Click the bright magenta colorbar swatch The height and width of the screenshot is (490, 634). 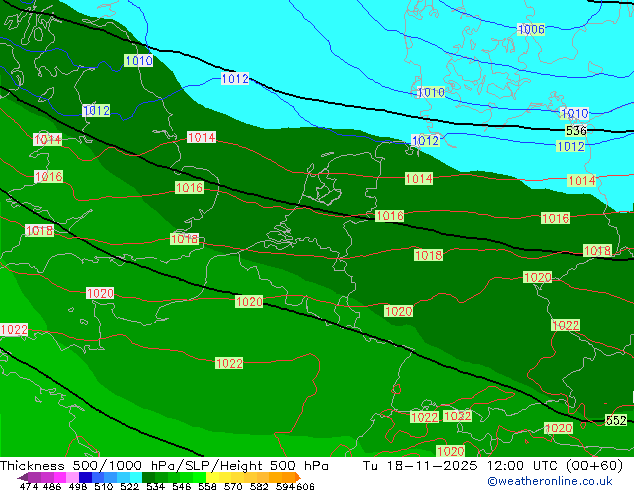[x=59, y=477]
